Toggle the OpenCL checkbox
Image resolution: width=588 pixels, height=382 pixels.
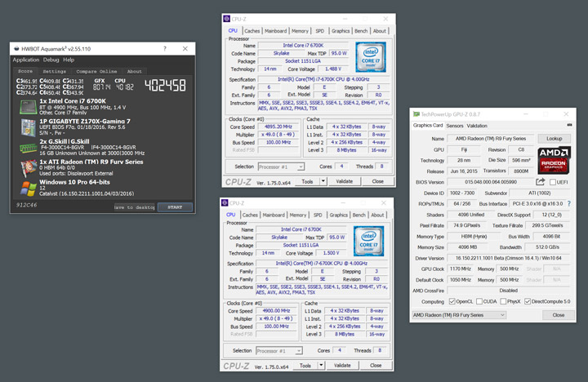click(x=452, y=301)
